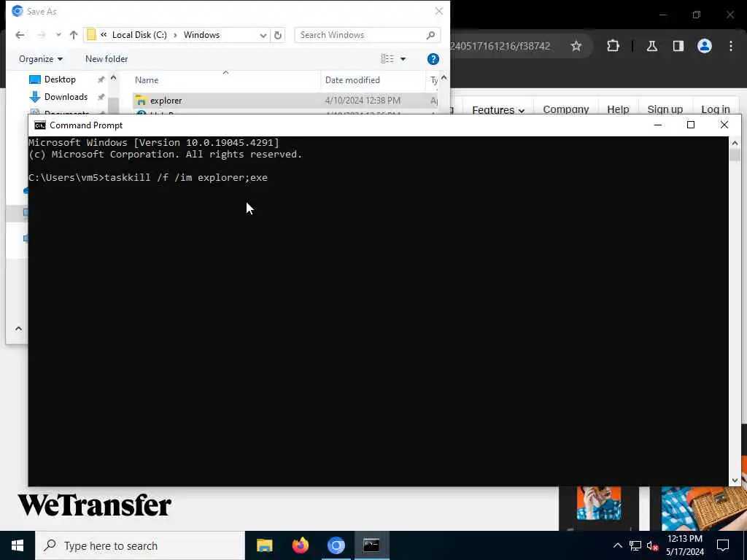This screenshot has width=747, height=560.
Task: Open recent locations dropdown in Save As
Action: pos(58,35)
